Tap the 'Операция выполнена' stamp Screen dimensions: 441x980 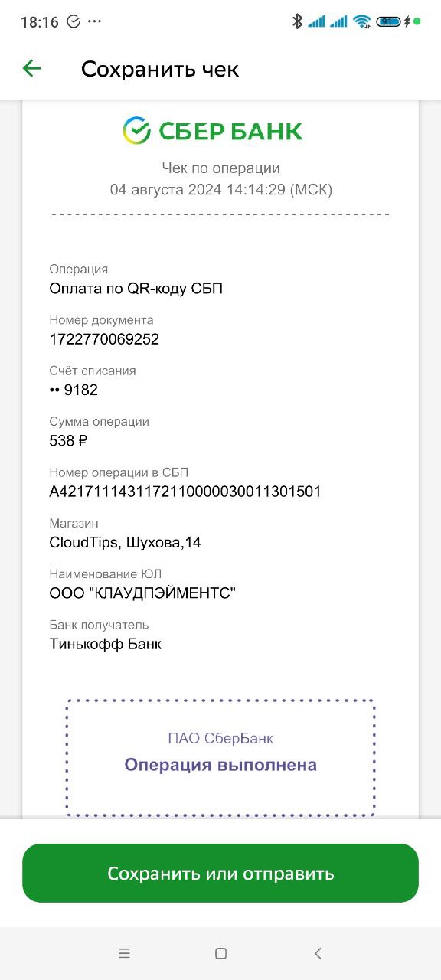(220, 757)
